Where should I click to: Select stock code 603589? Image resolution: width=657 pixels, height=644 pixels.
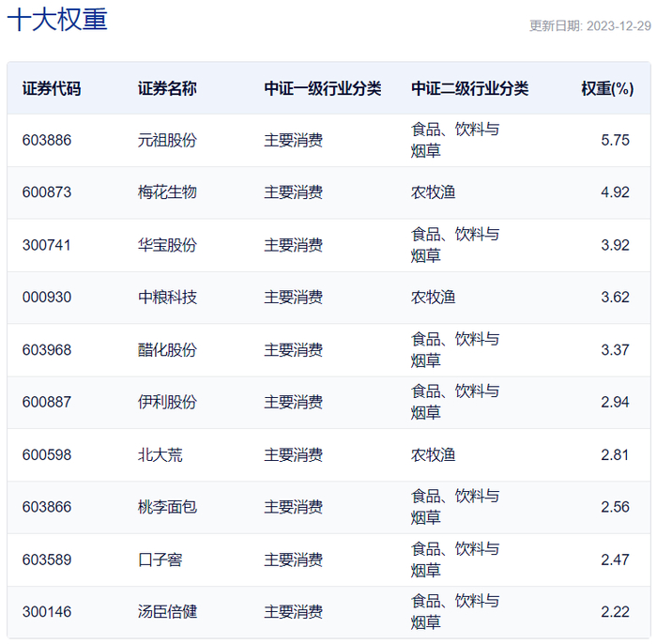pos(47,560)
